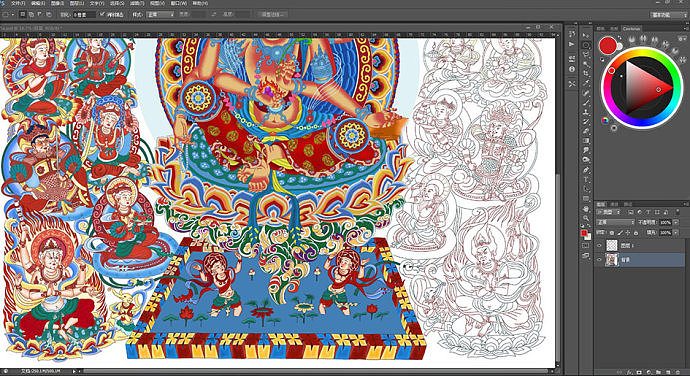The width and height of the screenshot is (690, 376).
Task: Select the Gradient tool
Action: [586, 140]
